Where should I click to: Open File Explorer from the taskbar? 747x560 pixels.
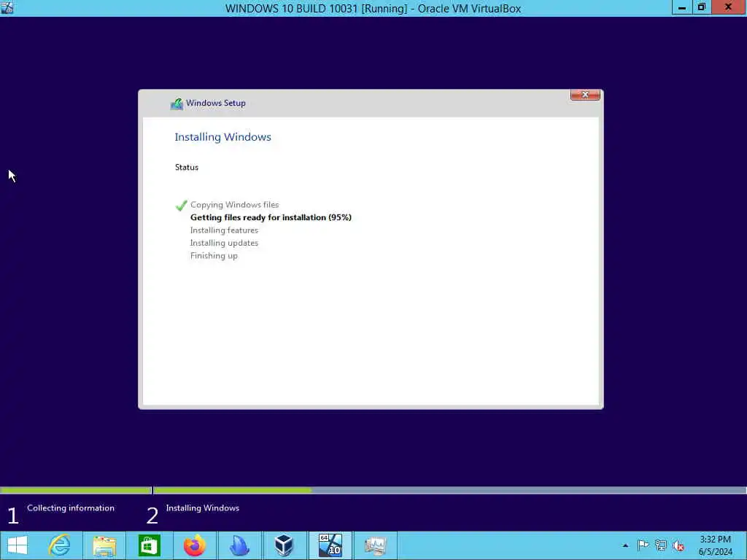pyautogui.click(x=104, y=545)
